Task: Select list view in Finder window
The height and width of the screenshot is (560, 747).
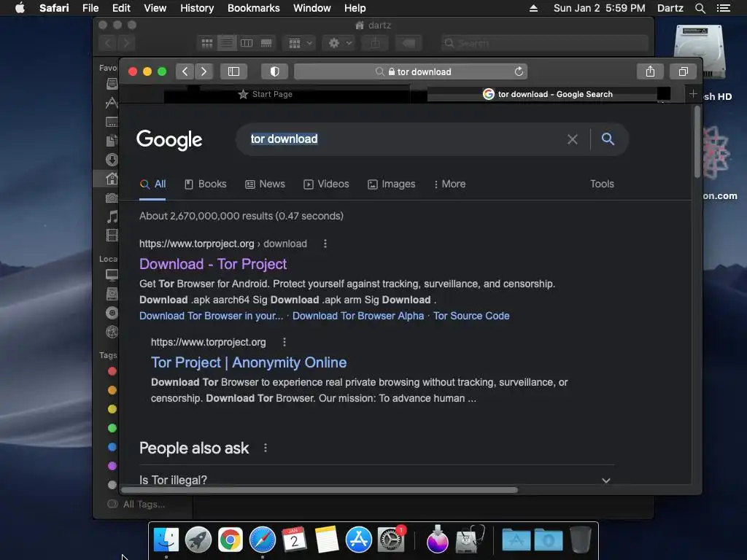Action: coord(227,43)
